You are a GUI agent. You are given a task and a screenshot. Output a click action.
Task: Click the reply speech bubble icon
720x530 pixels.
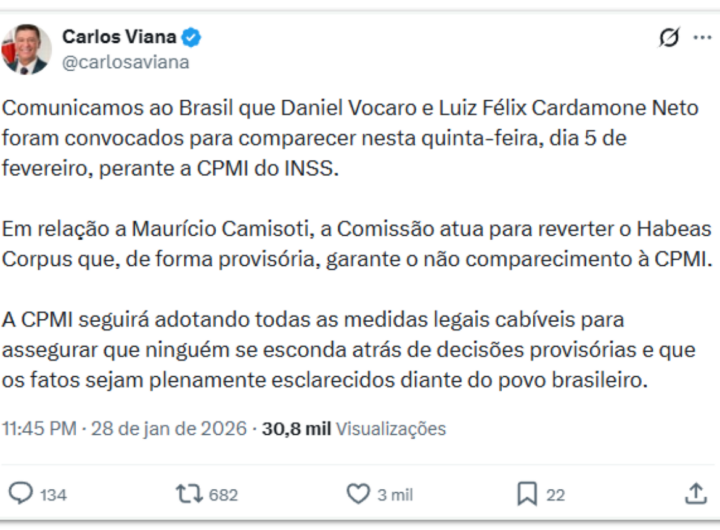pos(21,493)
